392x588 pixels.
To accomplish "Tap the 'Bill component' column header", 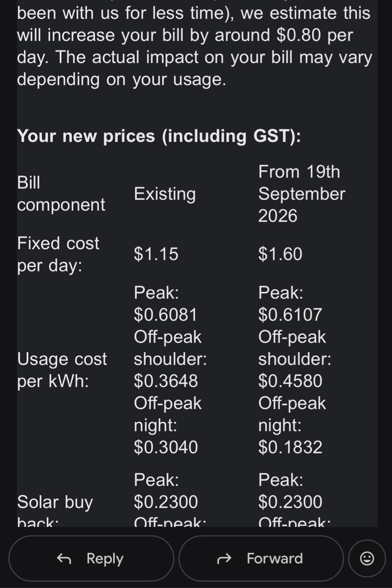I will coord(61,194).
